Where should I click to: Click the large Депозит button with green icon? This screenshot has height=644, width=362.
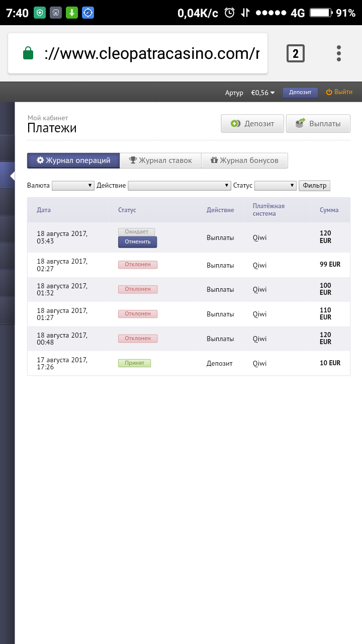(x=252, y=124)
